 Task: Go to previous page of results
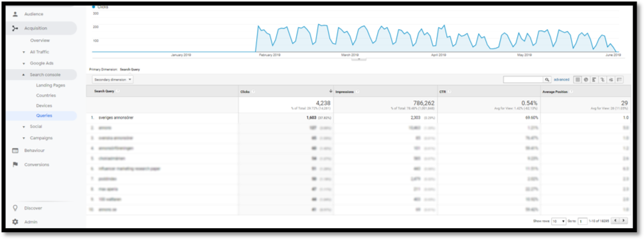tap(615, 221)
